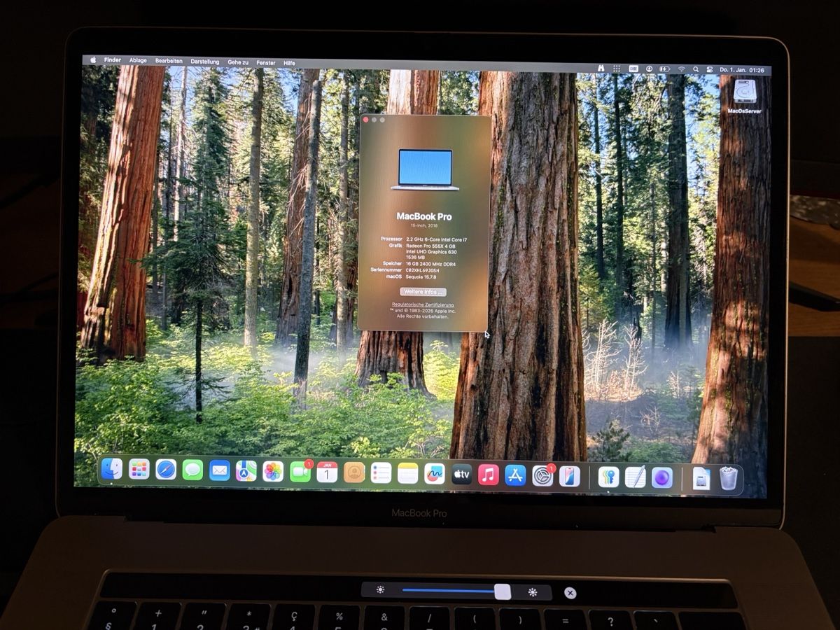Click the 16 GB 2400 MHz DDR4 text

[430, 263]
